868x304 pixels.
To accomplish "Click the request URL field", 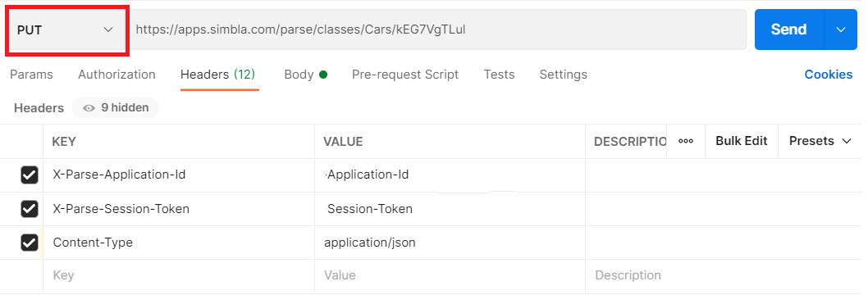I will tap(437, 29).
